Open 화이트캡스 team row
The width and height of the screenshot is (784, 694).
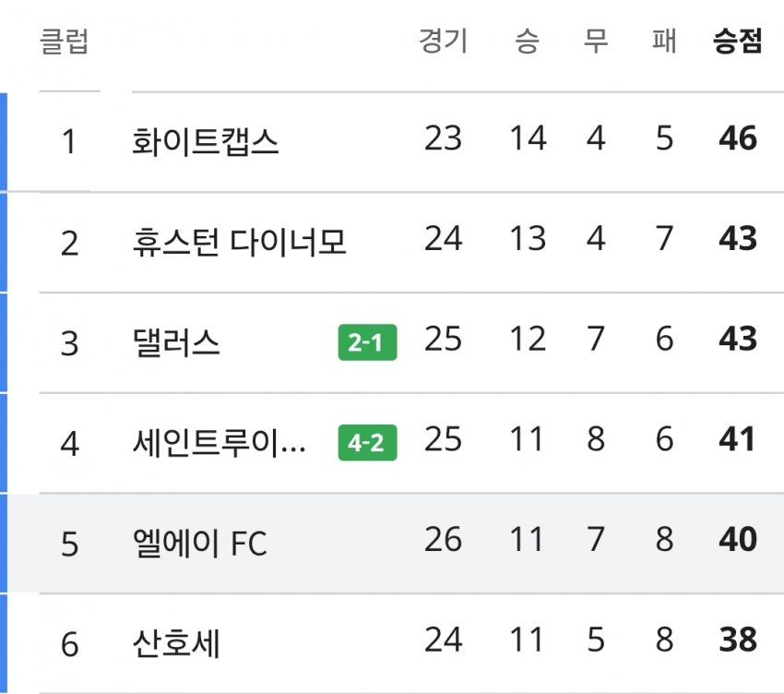point(396,142)
